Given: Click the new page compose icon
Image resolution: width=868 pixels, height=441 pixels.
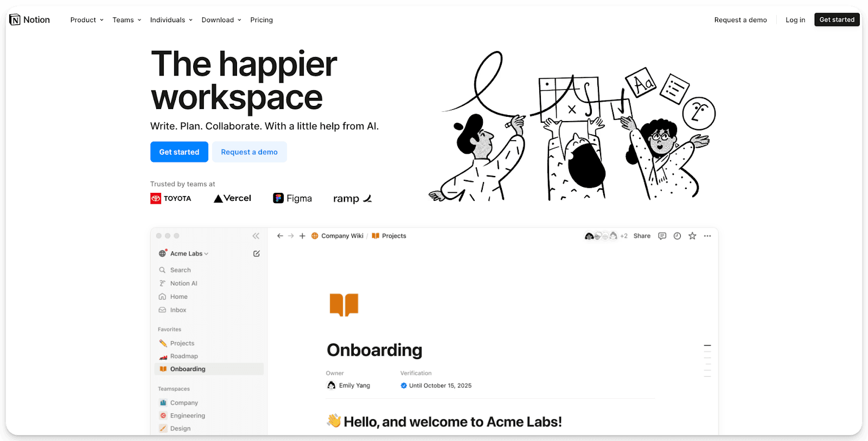Looking at the screenshot, I should (256, 254).
